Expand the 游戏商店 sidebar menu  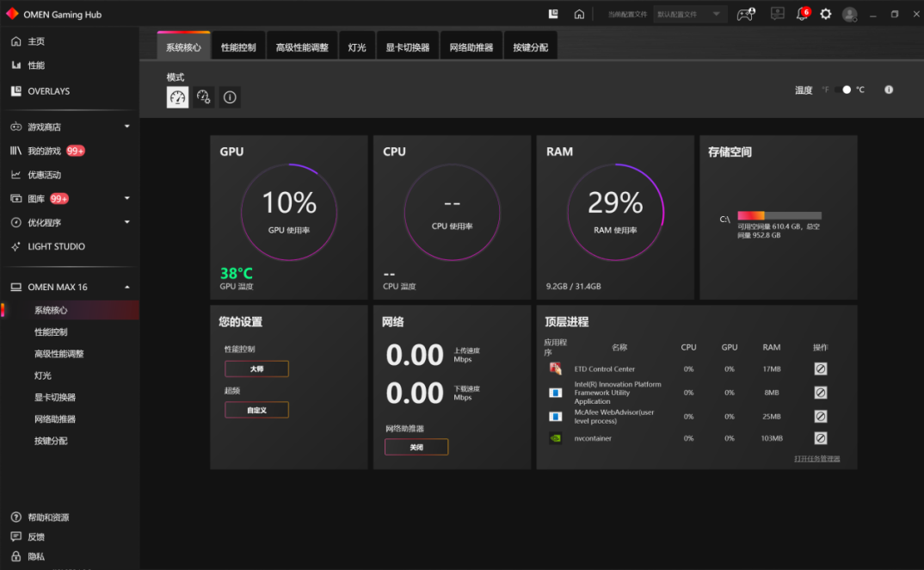click(127, 127)
